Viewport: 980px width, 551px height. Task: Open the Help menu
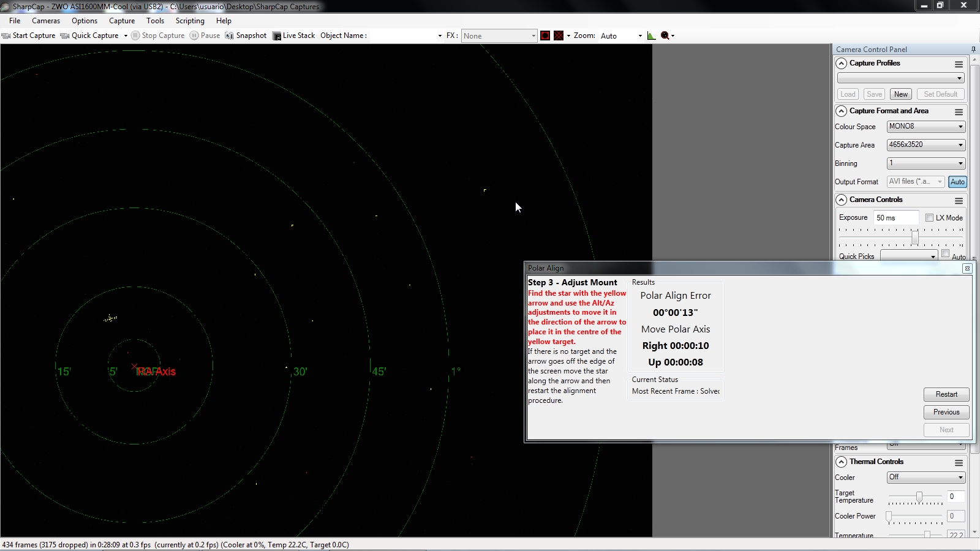pos(224,20)
